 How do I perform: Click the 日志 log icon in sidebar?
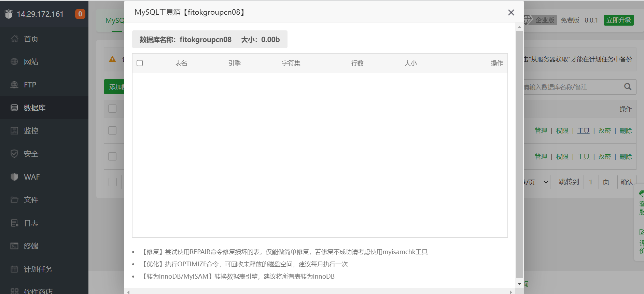coord(14,223)
